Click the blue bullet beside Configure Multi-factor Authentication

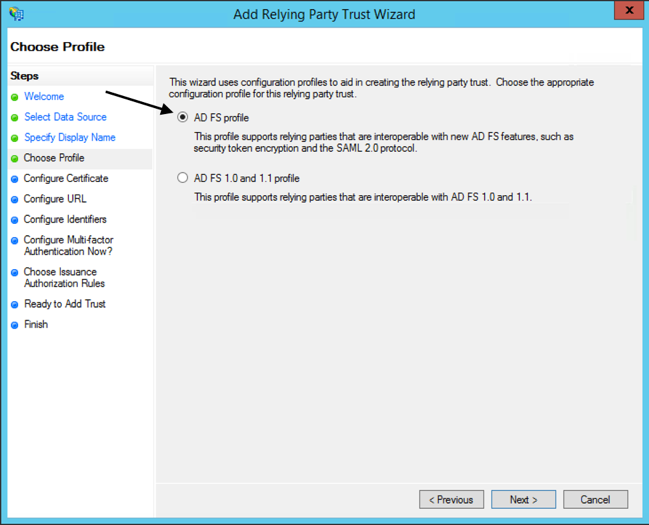point(15,241)
